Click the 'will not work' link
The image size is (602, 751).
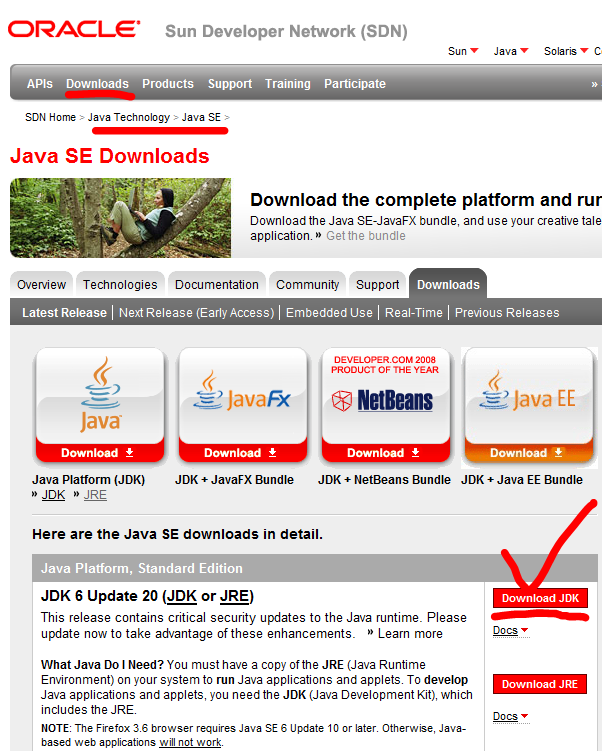click(190, 742)
